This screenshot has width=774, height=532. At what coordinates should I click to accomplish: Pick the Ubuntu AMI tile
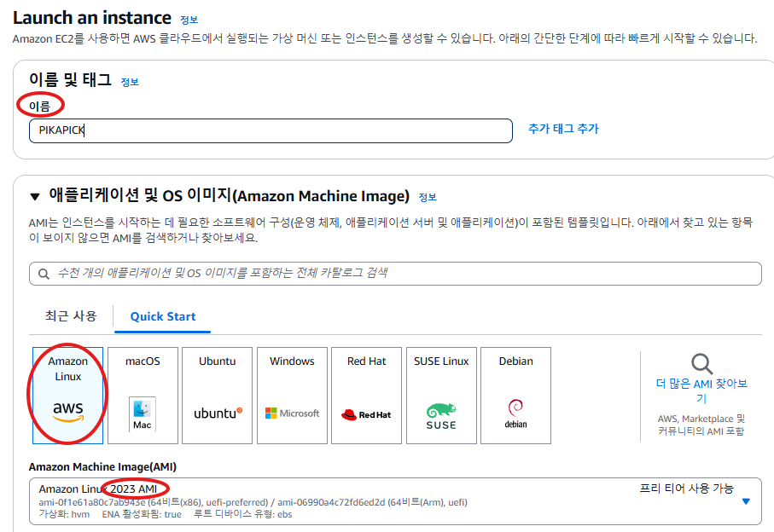[218, 396]
